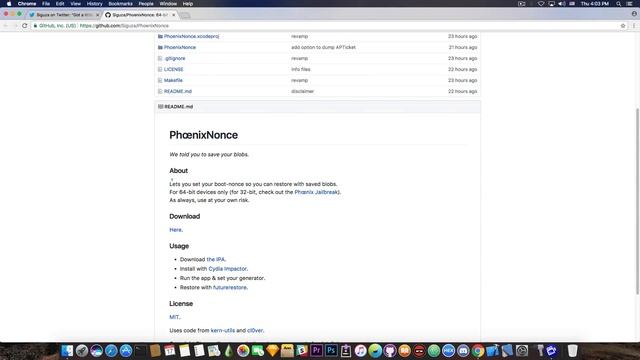Open the File menu
The image size is (640, 360).
[46, 4]
